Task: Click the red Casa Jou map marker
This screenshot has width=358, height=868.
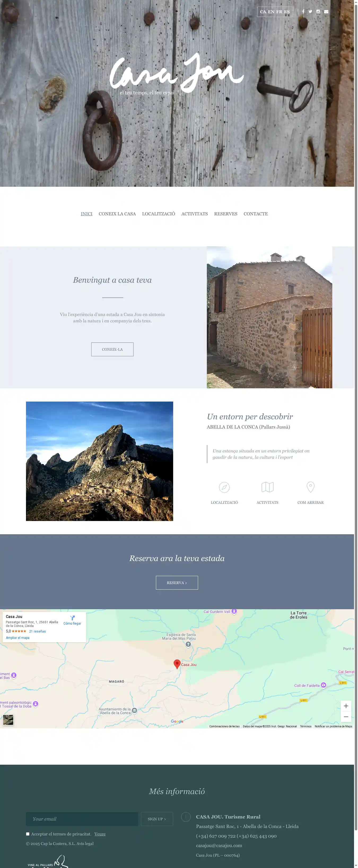Action: coord(177,664)
